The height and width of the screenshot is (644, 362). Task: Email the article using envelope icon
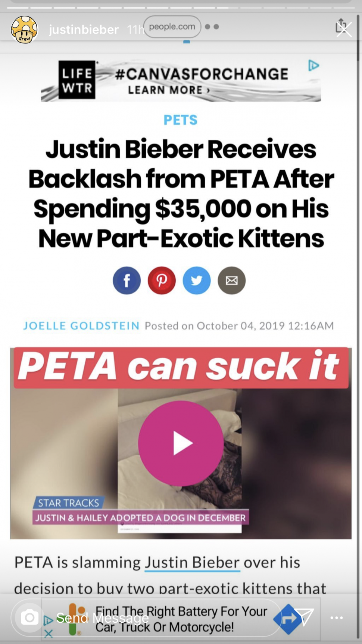(232, 281)
